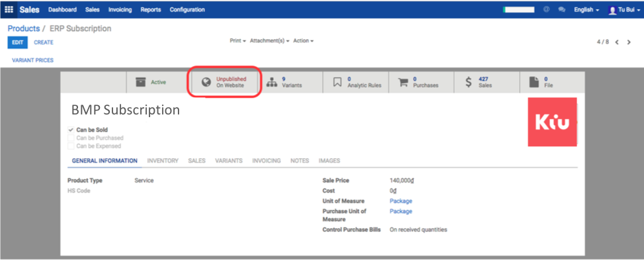Switch to the Invoicing tab in product form
Image resolution: width=644 pixels, height=260 pixels.
266,161
